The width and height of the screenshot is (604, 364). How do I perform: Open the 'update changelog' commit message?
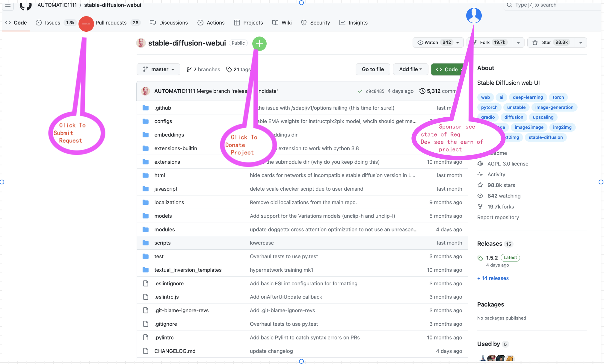(x=271, y=351)
